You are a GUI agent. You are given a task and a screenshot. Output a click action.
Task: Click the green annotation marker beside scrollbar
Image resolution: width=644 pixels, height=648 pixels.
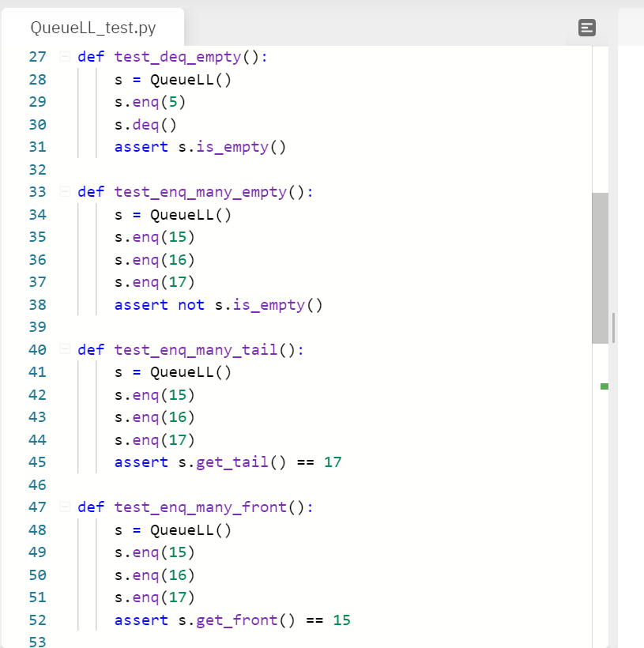pos(604,386)
